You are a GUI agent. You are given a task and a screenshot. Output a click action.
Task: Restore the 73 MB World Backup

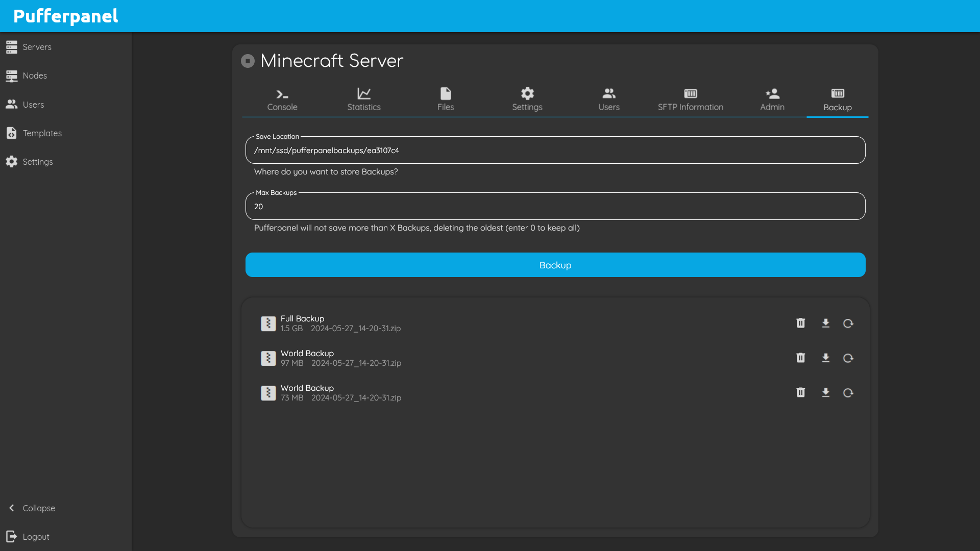pos(848,392)
